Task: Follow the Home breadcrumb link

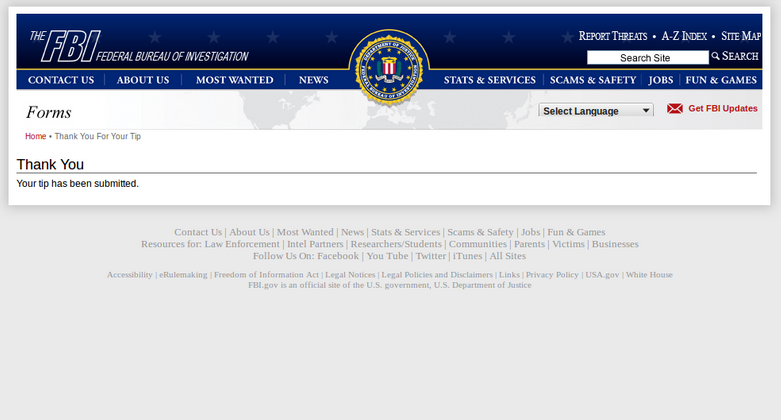Action: 35,137
